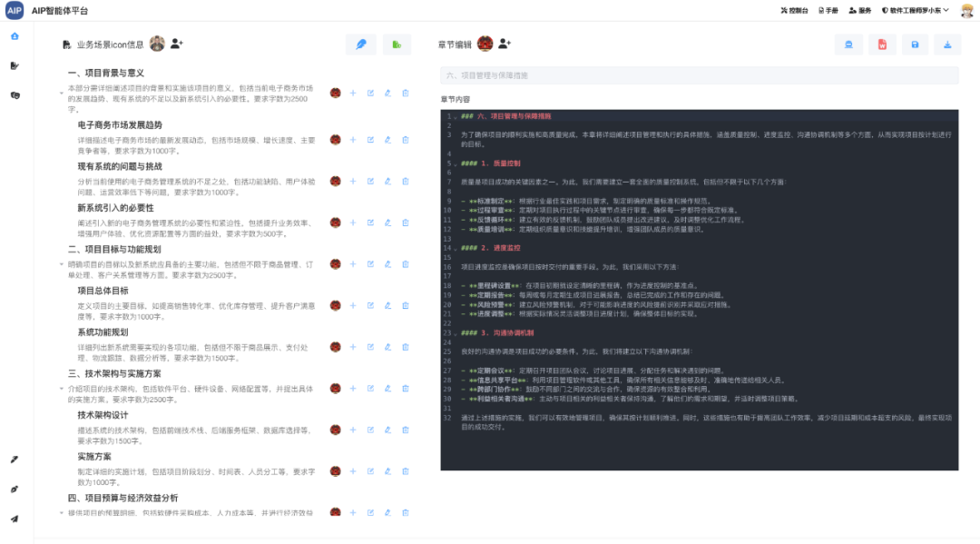
Task: Download the chapter using the download icon
Action: click(x=947, y=45)
